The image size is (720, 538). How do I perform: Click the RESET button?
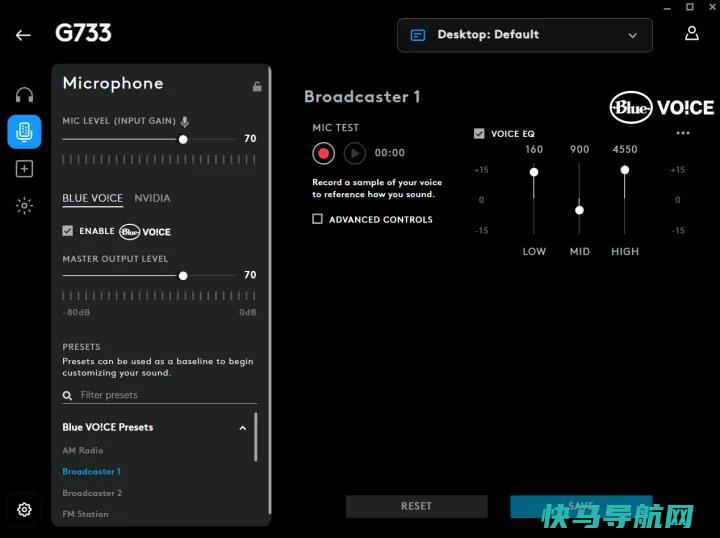416,506
